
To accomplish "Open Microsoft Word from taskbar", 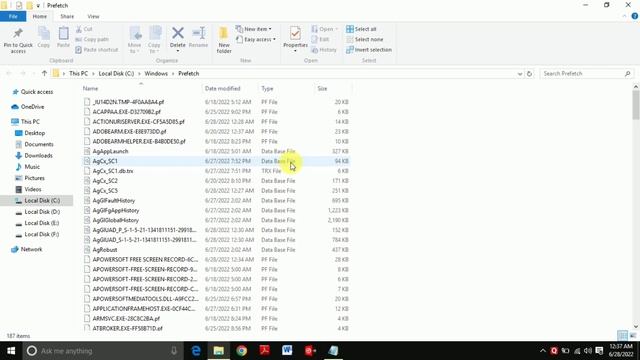I will pyautogui.click(x=287, y=351).
